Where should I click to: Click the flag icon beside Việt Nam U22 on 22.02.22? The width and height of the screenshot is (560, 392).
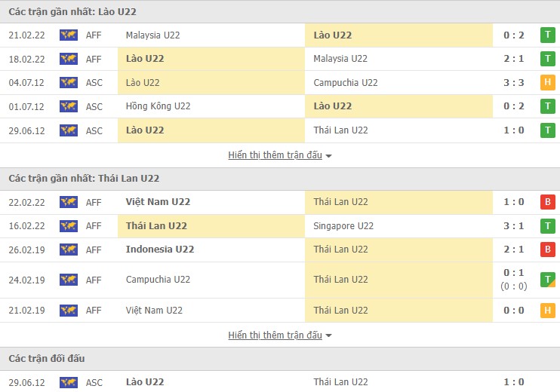pyautogui.click(x=69, y=202)
